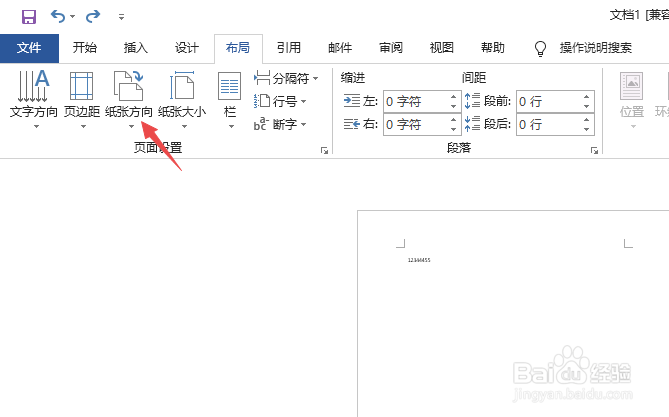This screenshot has height=417, width=669.
Task: Decrease the 段后 spacing value
Action: [x=587, y=129]
